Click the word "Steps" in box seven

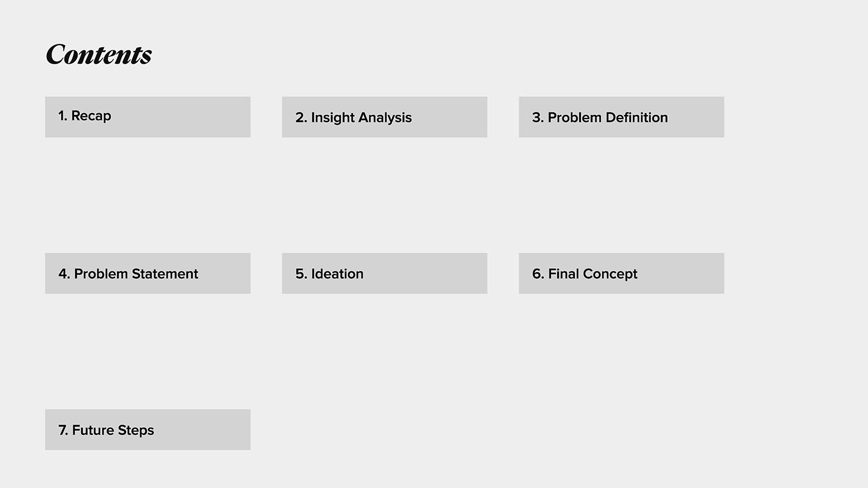[135, 430]
